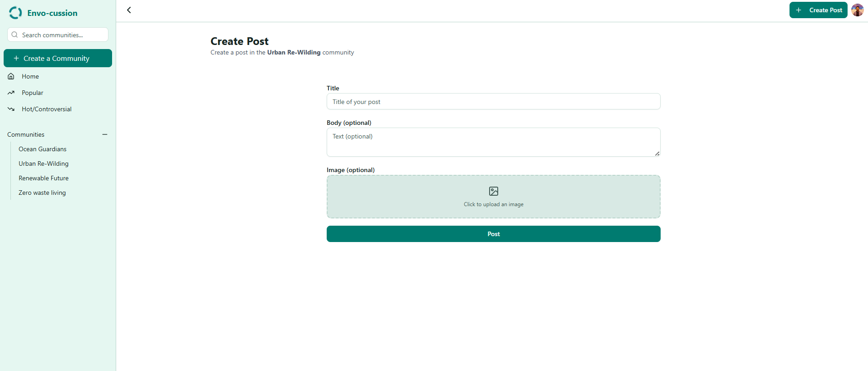868x371 pixels.
Task: Click the Popular trending-up icon
Action: tap(11, 93)
